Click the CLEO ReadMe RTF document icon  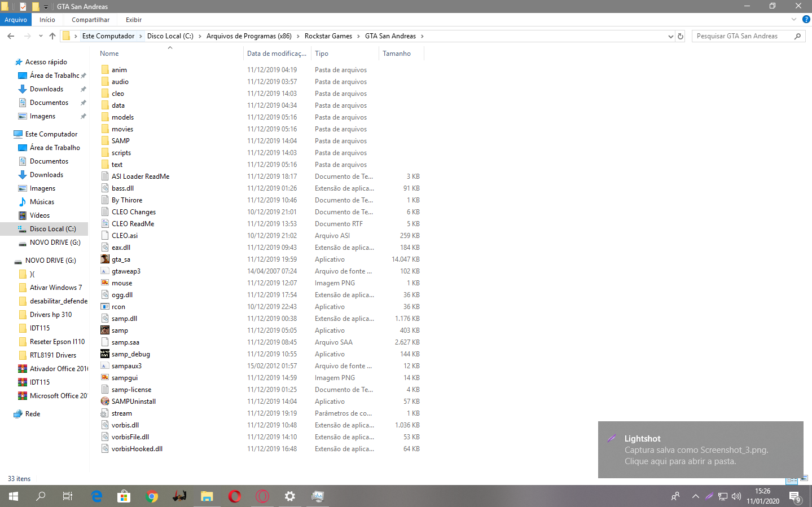coord(105,224)
